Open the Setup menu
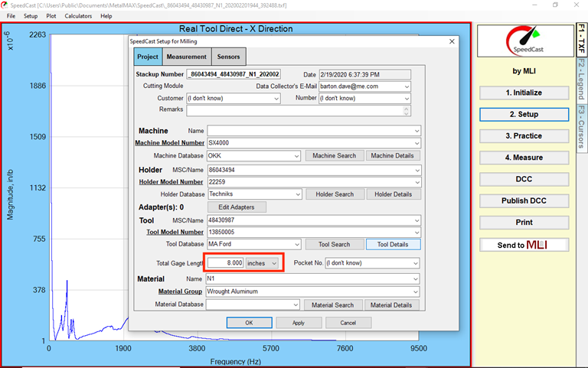The image size is (588, 368). click(x=31, y=16)
